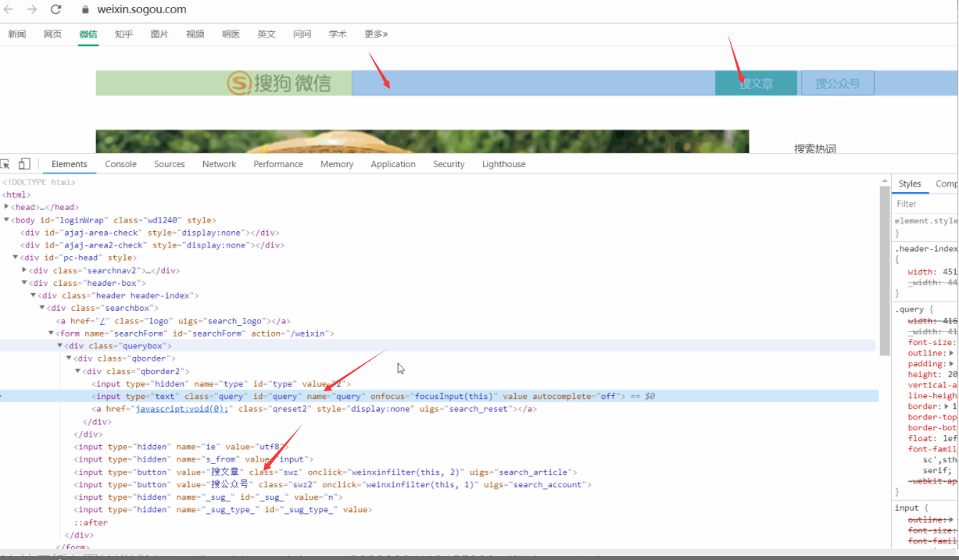This screenshot has width=959, height=560.
Task: Switch to the Security tab
Action: click(x=449, y=164)
